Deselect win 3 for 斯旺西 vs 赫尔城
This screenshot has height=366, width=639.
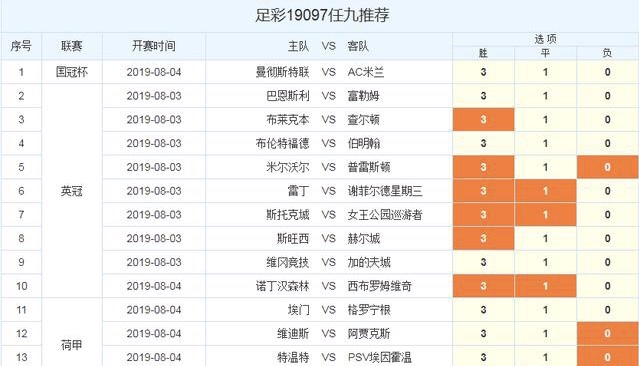pos(483,238)
